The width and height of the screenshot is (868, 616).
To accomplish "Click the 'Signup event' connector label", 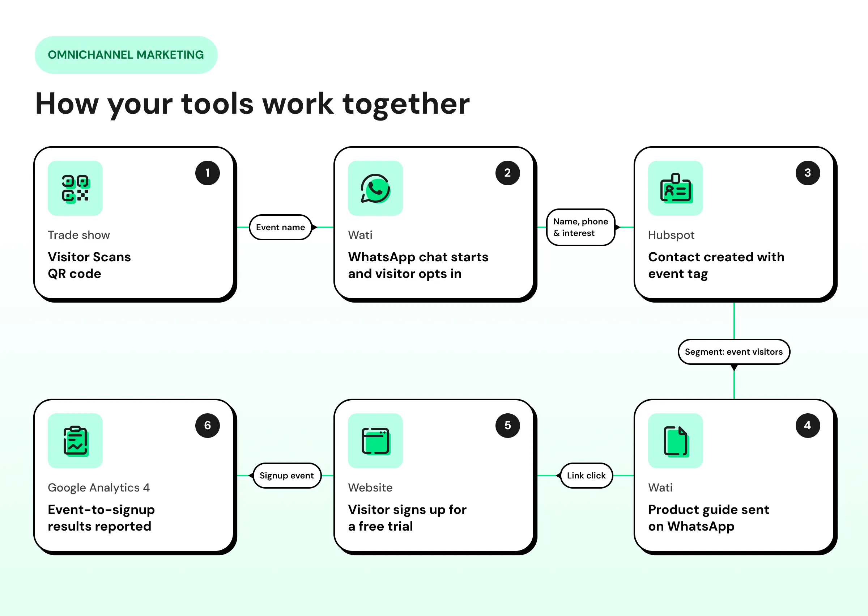I will 286,475.
